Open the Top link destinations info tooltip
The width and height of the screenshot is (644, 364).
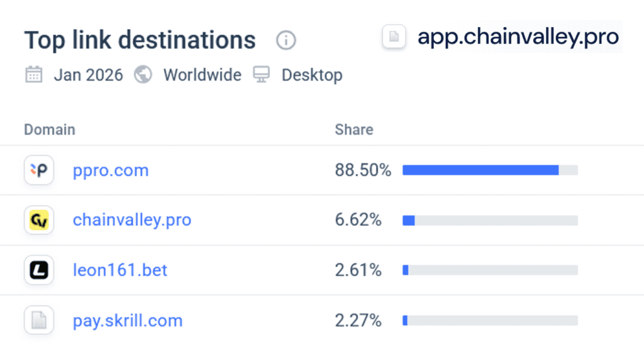pos(286,40)
